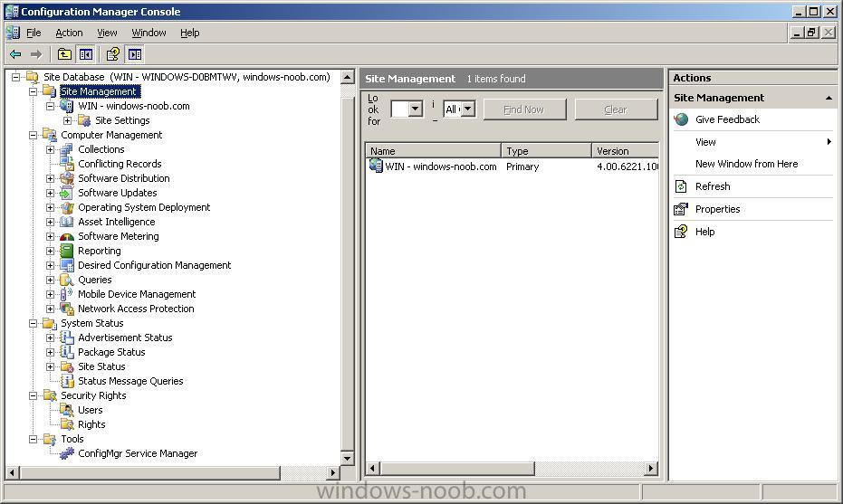Click the Up one level toolbar icon
The width and height of the screenshot is (843, 504).
(64, 54)
